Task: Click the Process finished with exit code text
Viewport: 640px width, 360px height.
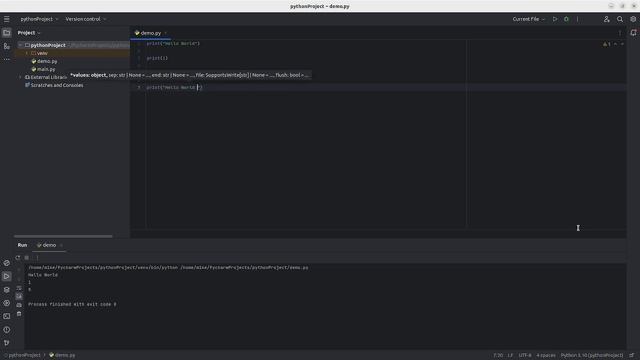Action: point(72,304)
